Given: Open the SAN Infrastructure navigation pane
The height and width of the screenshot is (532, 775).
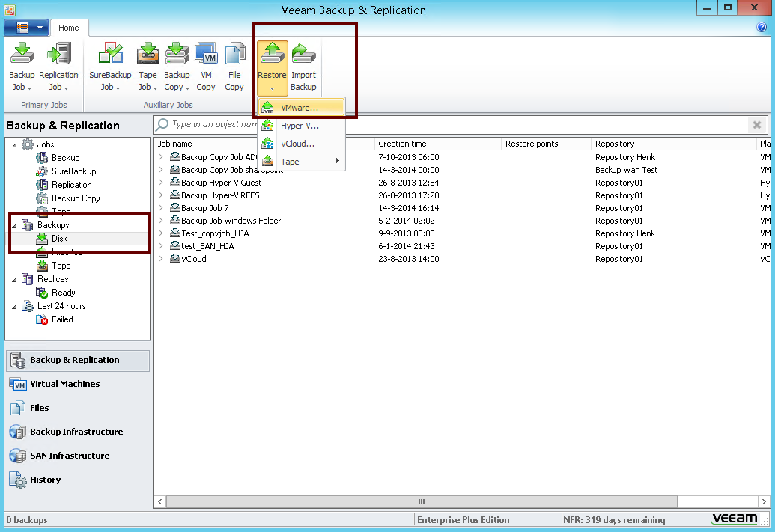Looking at the screenshot, I should [78, 456].
